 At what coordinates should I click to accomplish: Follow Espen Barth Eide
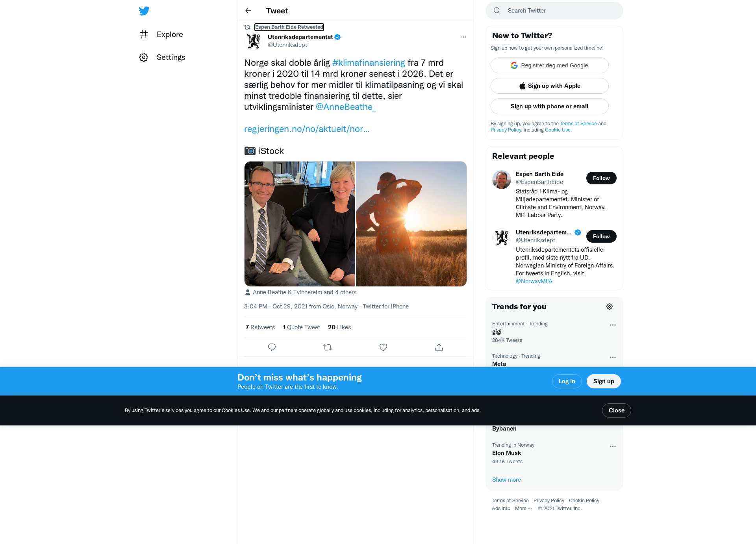point(601,178)
